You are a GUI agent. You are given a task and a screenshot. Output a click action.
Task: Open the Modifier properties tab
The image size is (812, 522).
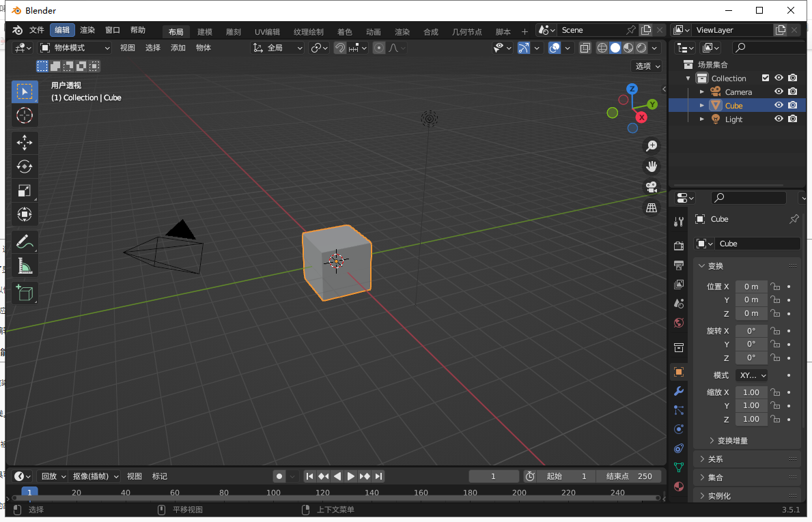pos(678,390)
